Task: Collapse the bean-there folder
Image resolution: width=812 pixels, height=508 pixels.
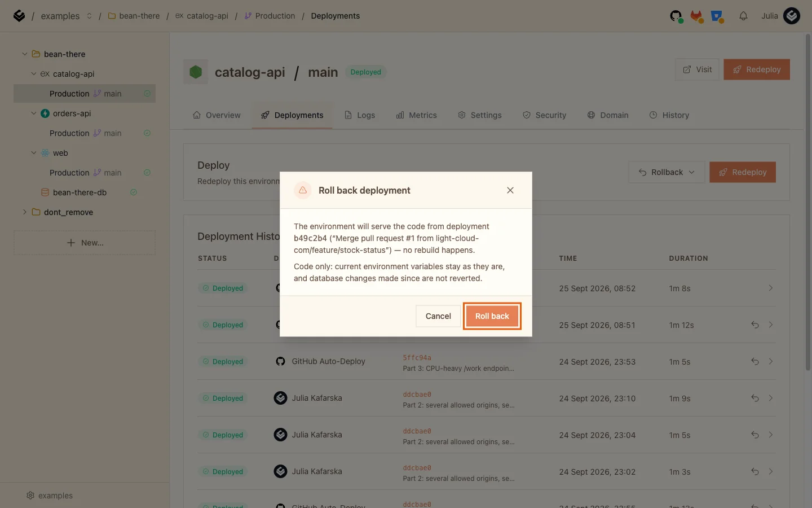Action: [25, 54]
